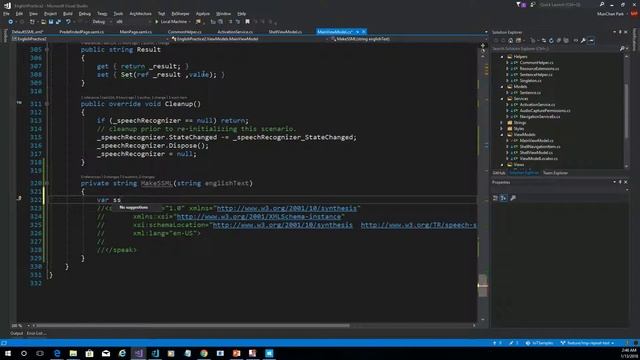Switch to the Team Explorer tab
Screen dimensions: 640x360
pos(555,173)
